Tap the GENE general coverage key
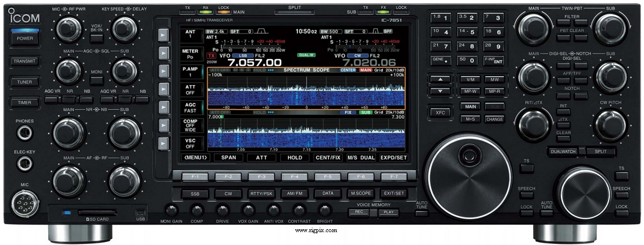The height and width of the screenshot is (245, 644). pyautogui.click(x=441, y=60)
